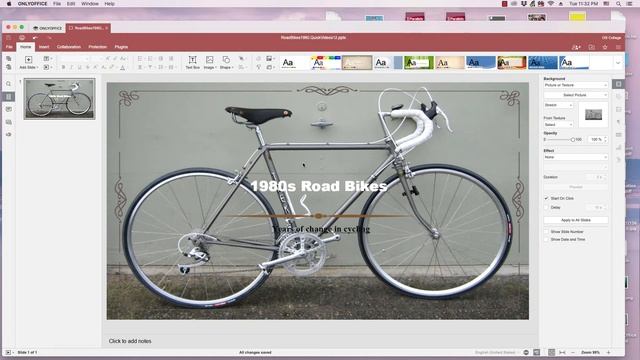Switch to the Plugins tab
This screenshot has width=640, height=360.
click(x=121, y=47)
